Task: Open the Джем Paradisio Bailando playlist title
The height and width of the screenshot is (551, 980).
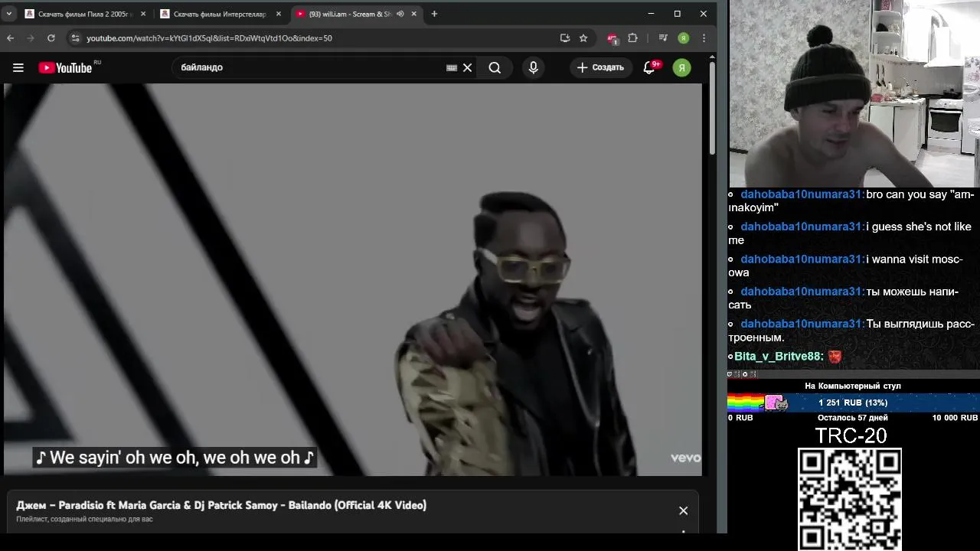Action: (221, 505)
